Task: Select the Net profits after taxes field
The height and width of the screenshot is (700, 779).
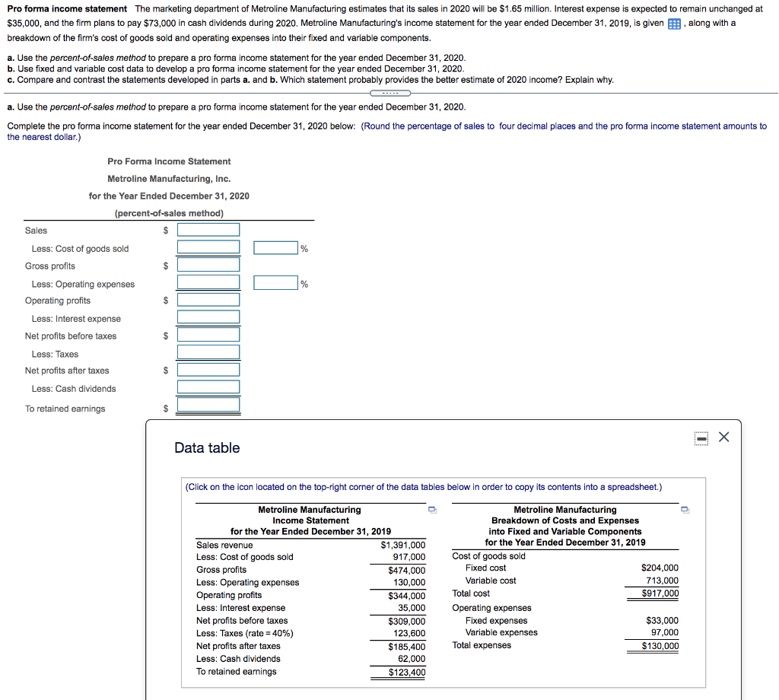Action: coord(208,370)
